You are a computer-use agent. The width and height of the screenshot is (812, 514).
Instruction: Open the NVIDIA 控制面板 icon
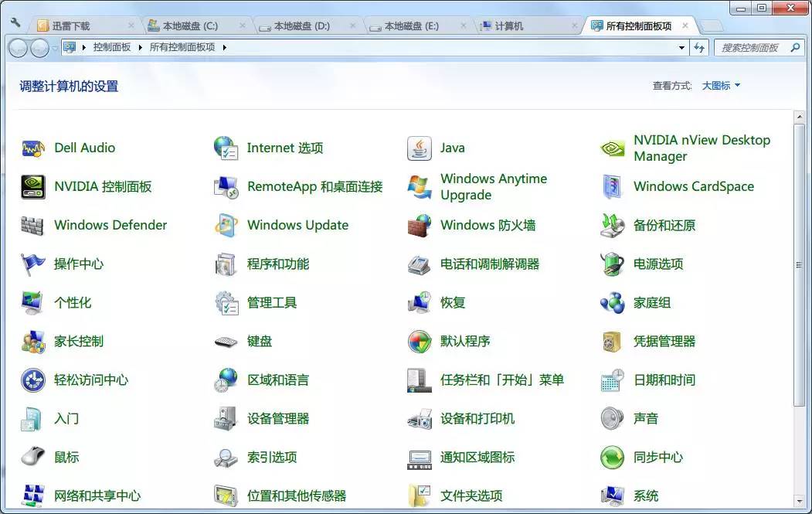tap(33, 186)
